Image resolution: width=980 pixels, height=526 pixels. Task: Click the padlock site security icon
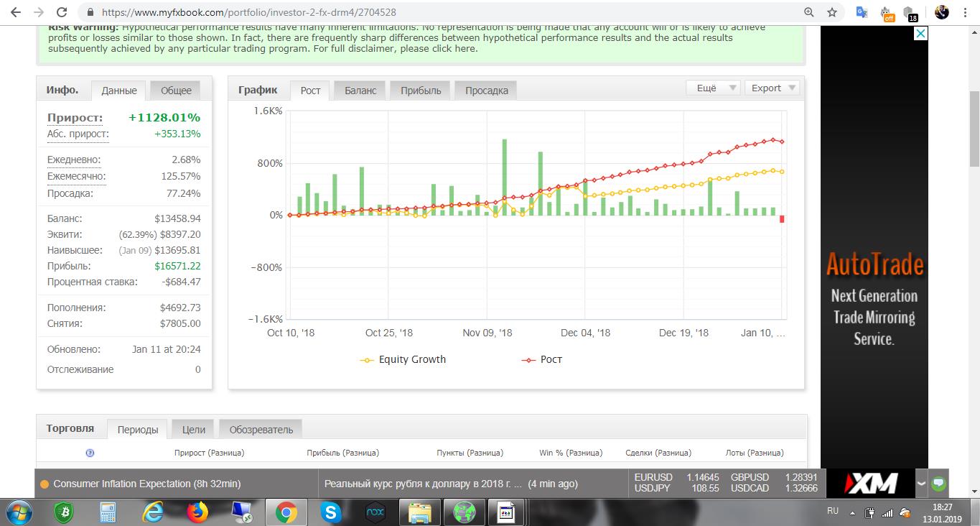[90, 12]
